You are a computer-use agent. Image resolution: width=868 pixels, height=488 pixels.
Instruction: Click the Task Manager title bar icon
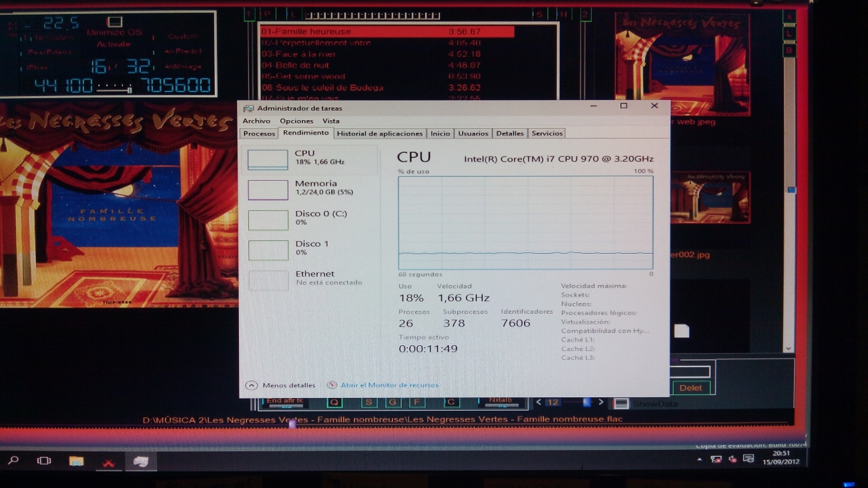point(248,108)
